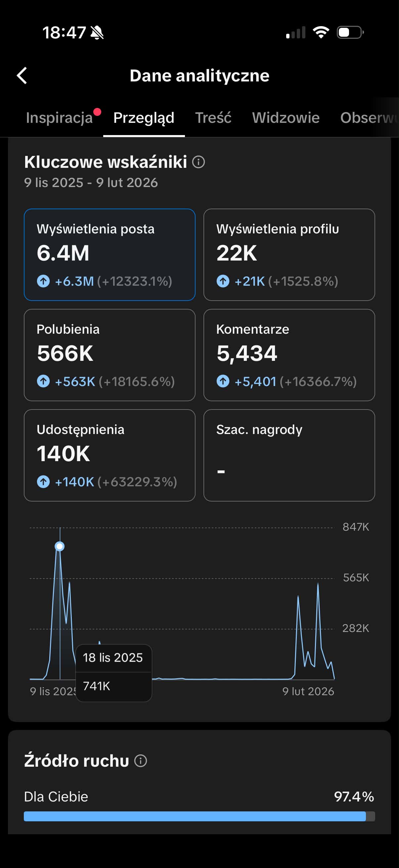Tap the +5,401 change value
399x868 pixels.
[x=255, y=382]
